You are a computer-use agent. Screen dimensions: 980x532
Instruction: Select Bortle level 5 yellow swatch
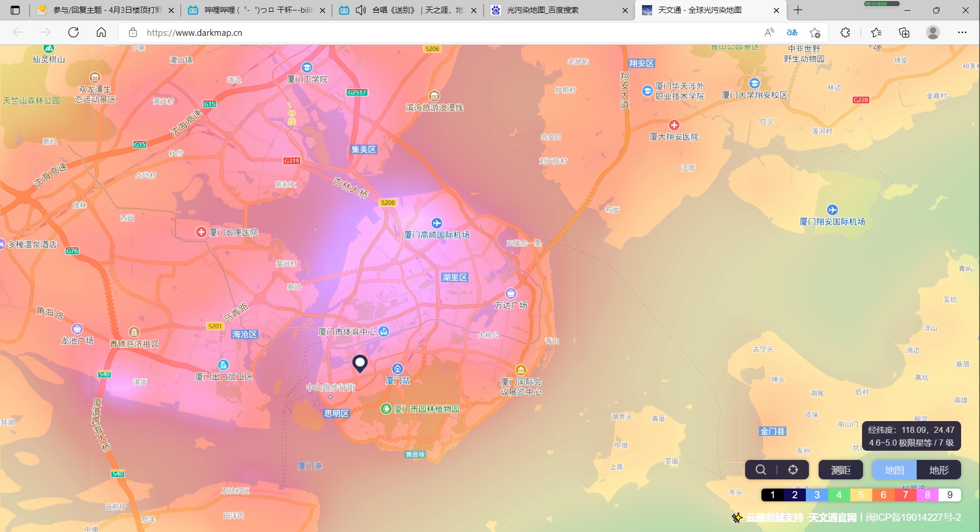(x=861, y=495)
